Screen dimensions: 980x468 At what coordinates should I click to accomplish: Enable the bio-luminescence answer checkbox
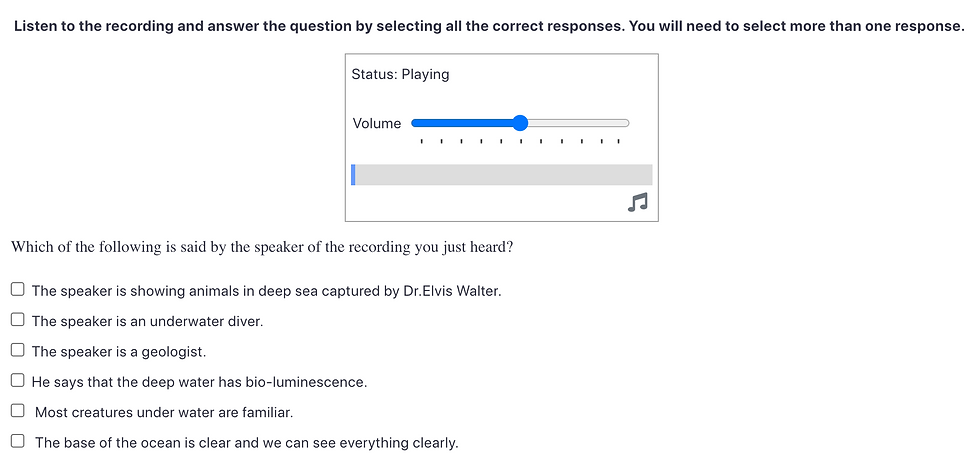coord(18,381)
